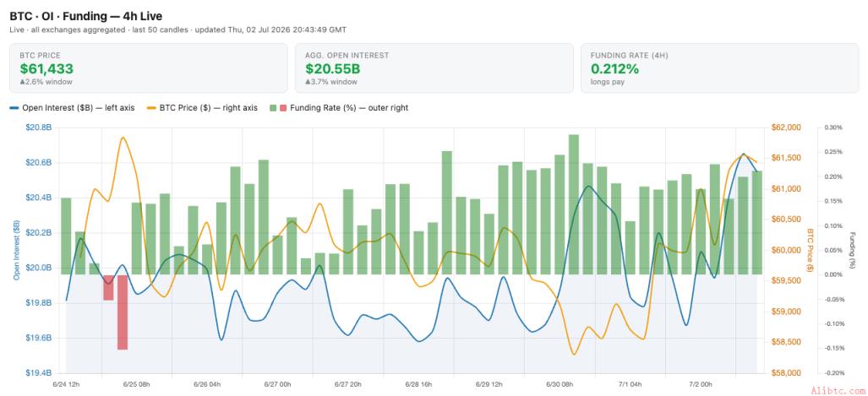Click the orange BTC Price legend line
Viewport: 868px width, 396px height.
tap(150, 108)
